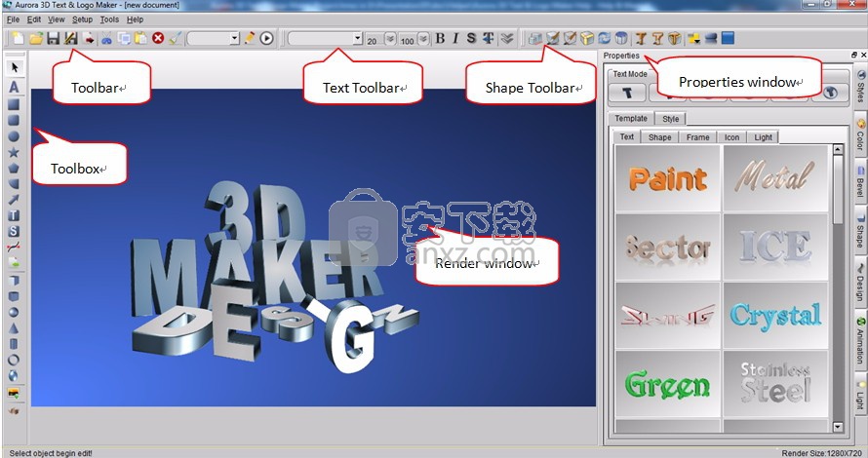The width and height of the screenshot is (868, 458).
Task: Expand the text toolbar overflow chevron
Action: click(x=507, y=38)
